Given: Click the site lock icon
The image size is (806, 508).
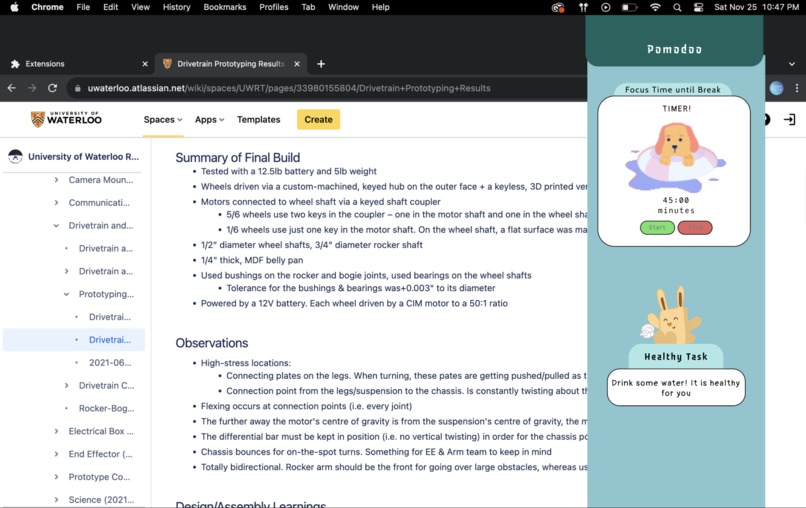Looking at the screenshot, I should click(78, 88).
